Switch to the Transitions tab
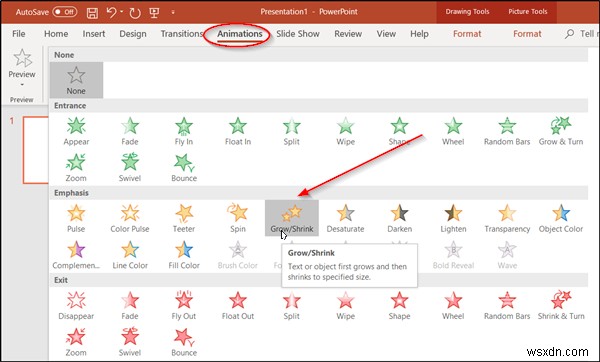600x362 pixels. pyautogui.click(x=181, y=34)
